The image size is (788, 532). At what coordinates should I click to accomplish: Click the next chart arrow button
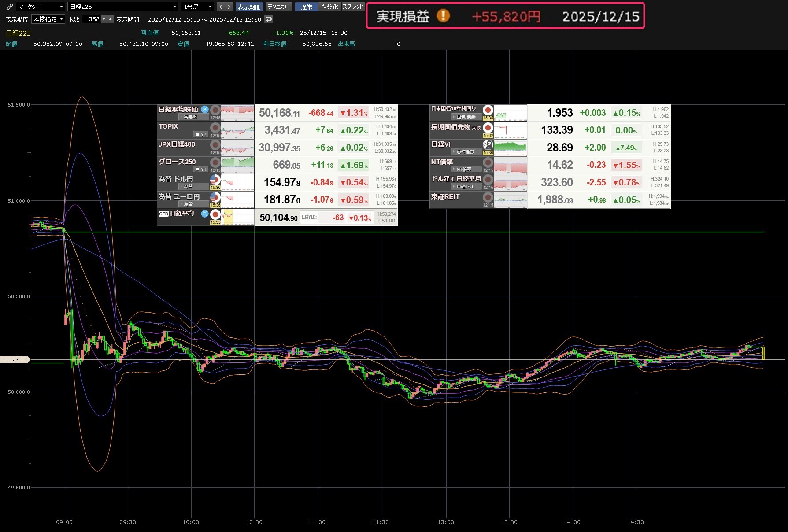pyautogui.click(x=229, y=7)
